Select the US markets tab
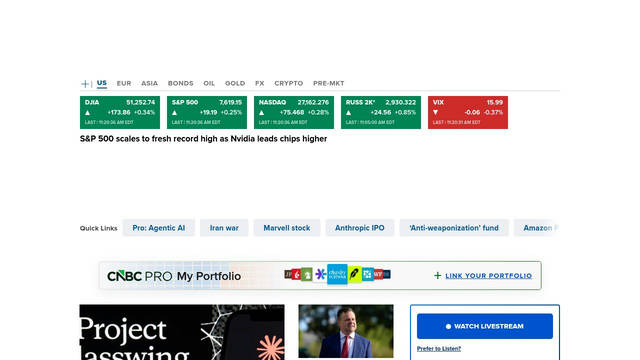Screen dimensions: 640x360 click(102, 83)
